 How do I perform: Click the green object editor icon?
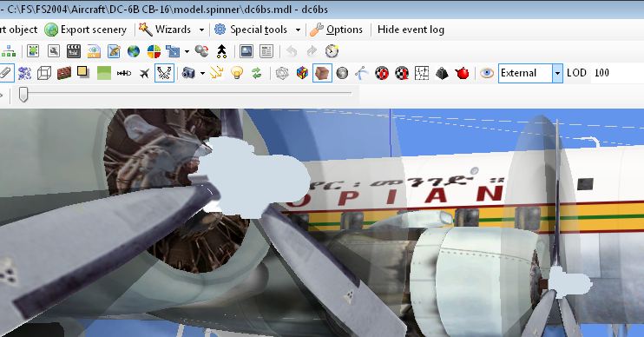33,51
